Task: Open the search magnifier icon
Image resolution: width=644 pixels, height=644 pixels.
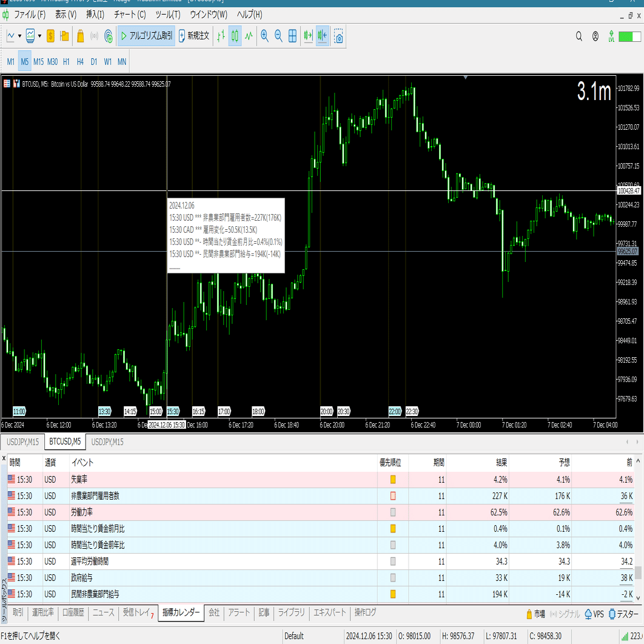Action: click(x=579, y=36)
